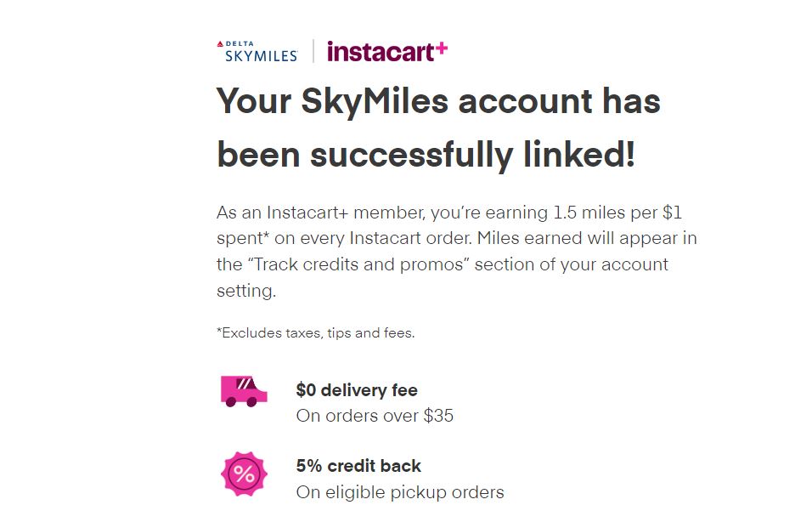Click the vertical divider between the logos
The width and height of the screenshot is (812, 522).
(x=313, y=51)
